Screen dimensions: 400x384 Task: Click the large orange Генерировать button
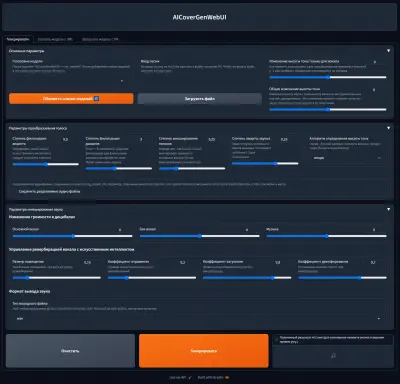pyautogui.click(x=204, y=351)
